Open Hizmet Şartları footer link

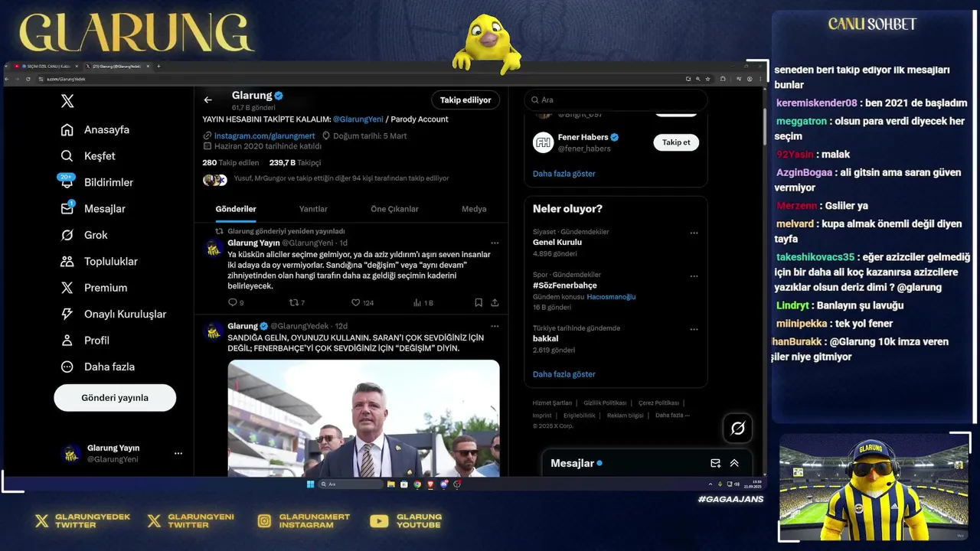click(552, 403)
